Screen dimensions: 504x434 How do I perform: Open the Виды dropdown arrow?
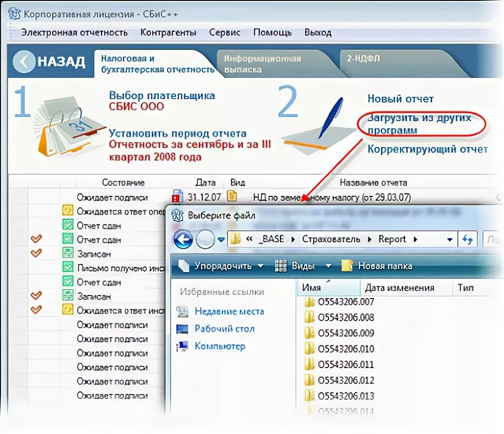click(x=328, y=266)
